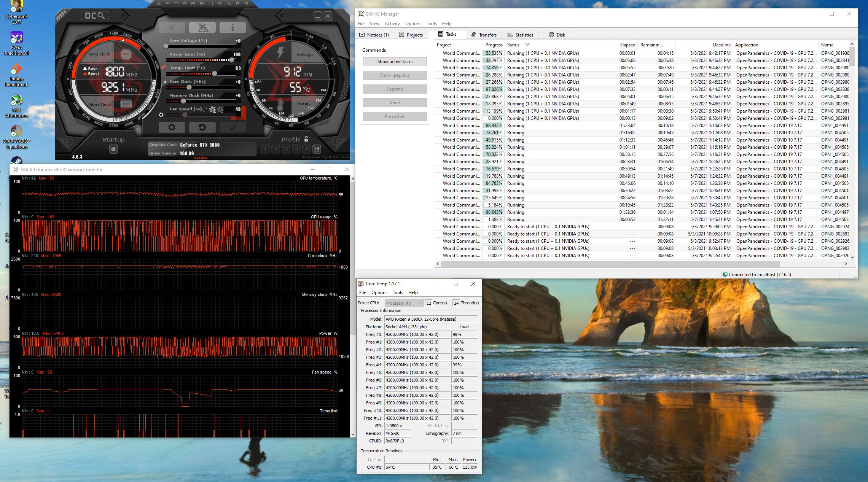
Task: Open EVGA Precision X1 desktop icon
Action: pos(17,44)
